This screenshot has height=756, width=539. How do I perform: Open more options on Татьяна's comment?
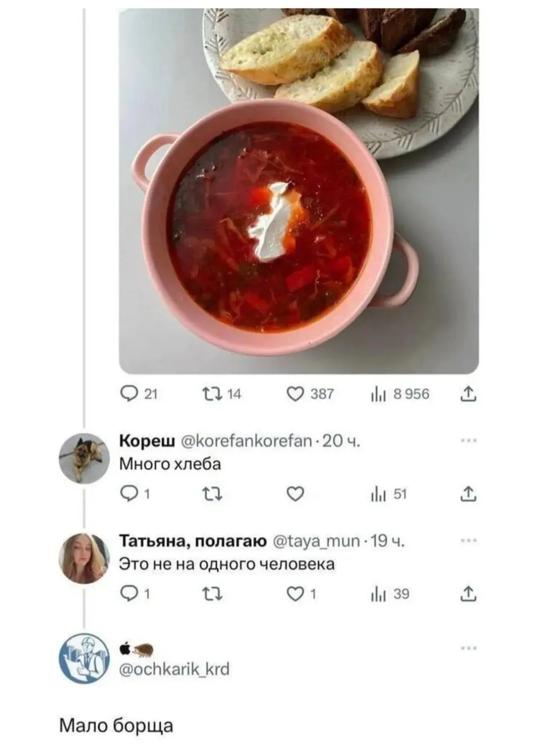[x=468, y=541]
